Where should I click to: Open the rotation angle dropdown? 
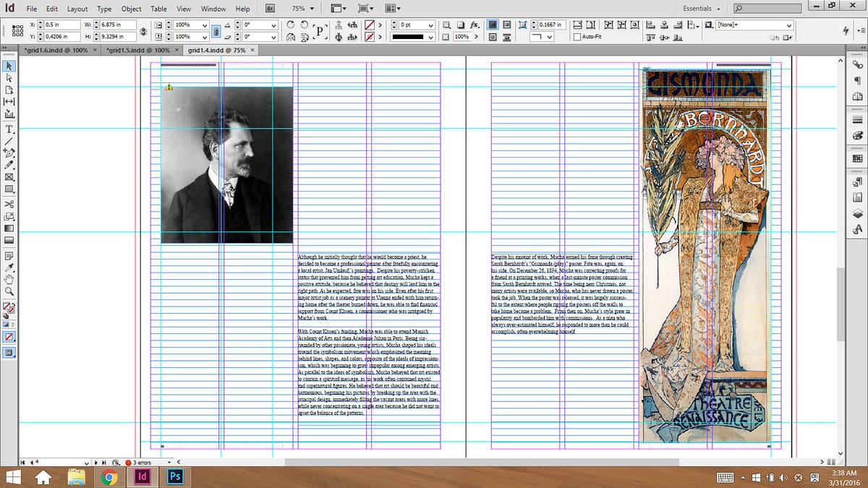[x=273, y=25]
